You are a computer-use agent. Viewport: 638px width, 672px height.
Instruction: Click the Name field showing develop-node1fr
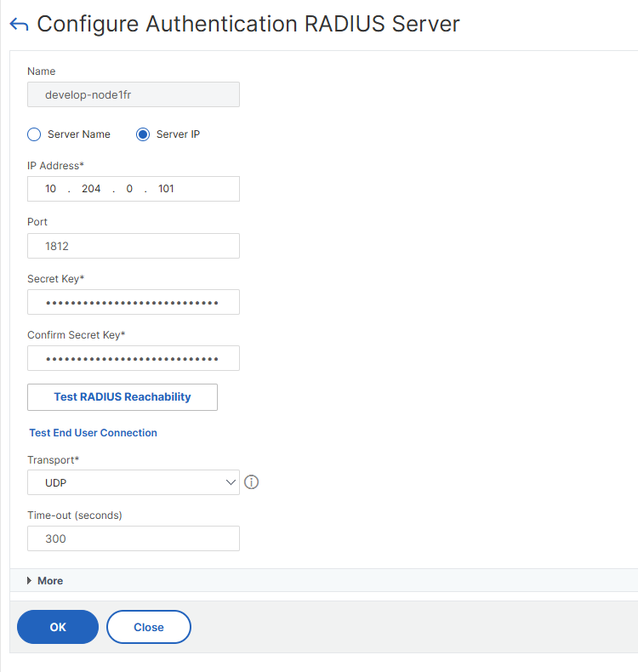[134, 94]
